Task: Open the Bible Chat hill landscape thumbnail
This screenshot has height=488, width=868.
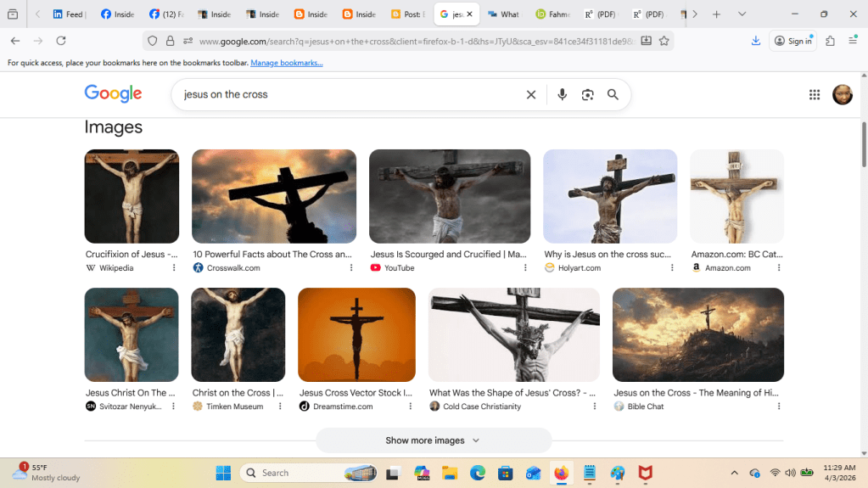Action: tap(698, 334)
